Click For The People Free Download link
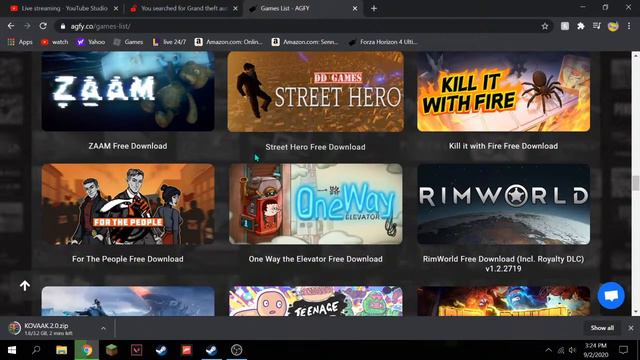Screen dimensions: 640x360 pos(128,259)
